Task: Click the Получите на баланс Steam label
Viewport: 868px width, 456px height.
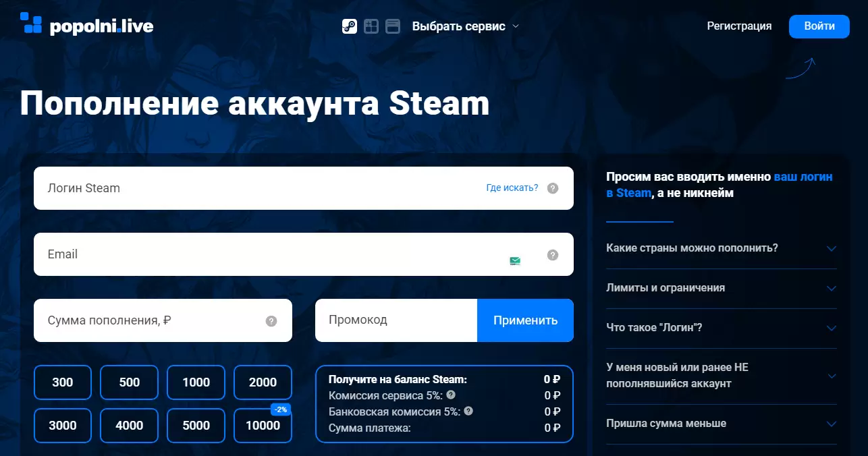Action: 398,380
